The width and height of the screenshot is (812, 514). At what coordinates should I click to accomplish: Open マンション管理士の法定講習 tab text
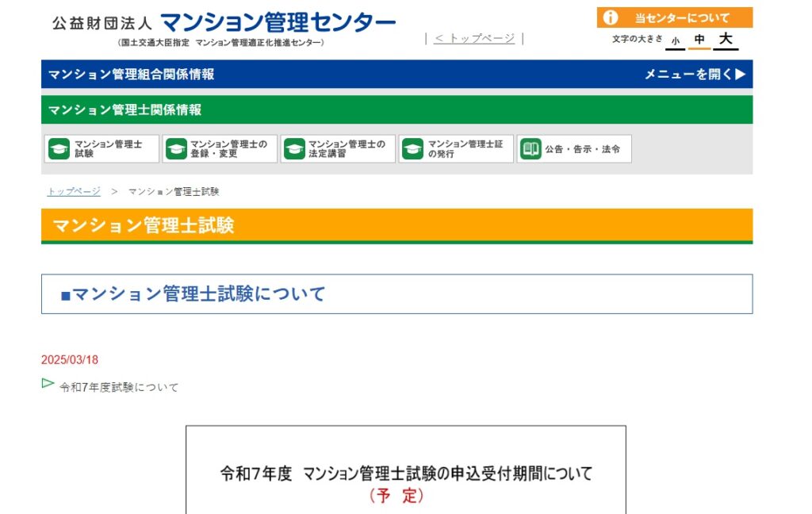tap(347, 148)
